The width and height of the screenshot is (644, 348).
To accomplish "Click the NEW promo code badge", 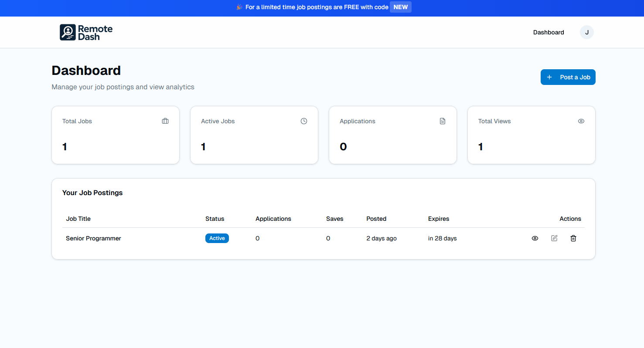I will [x=400, y=7].
